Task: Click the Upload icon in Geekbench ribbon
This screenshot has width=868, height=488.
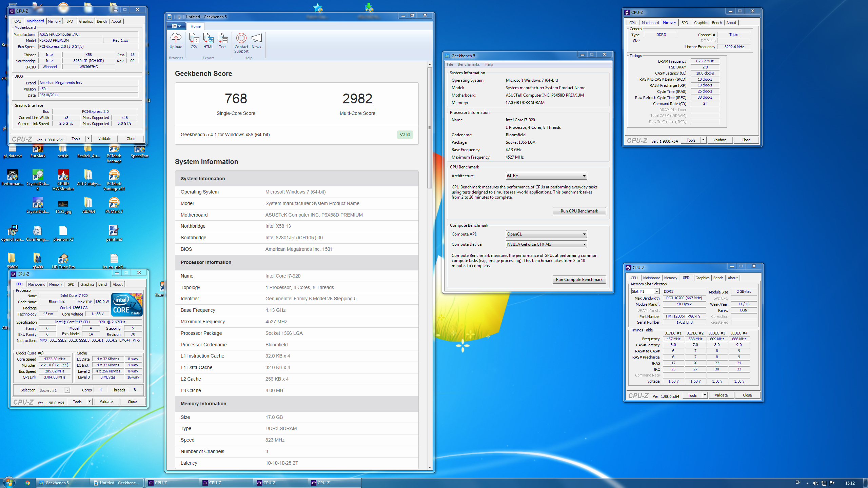Action: (x=176, y=41)
